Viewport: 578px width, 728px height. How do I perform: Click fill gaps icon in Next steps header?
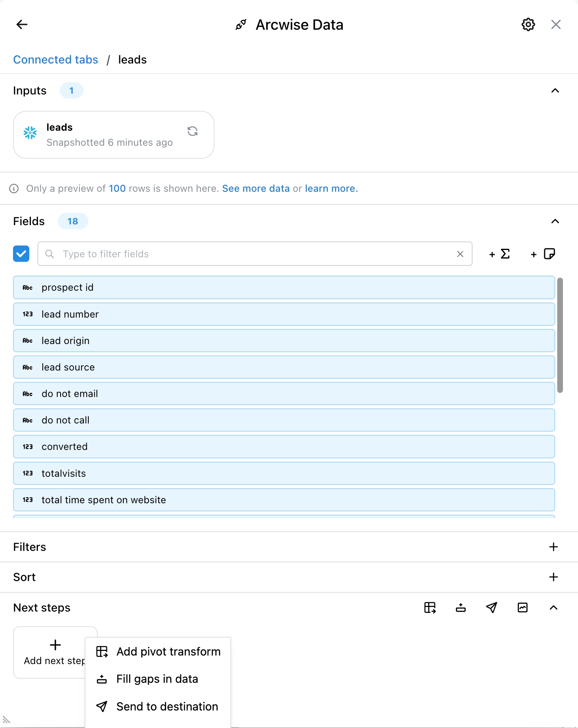[x=461, y=607]
